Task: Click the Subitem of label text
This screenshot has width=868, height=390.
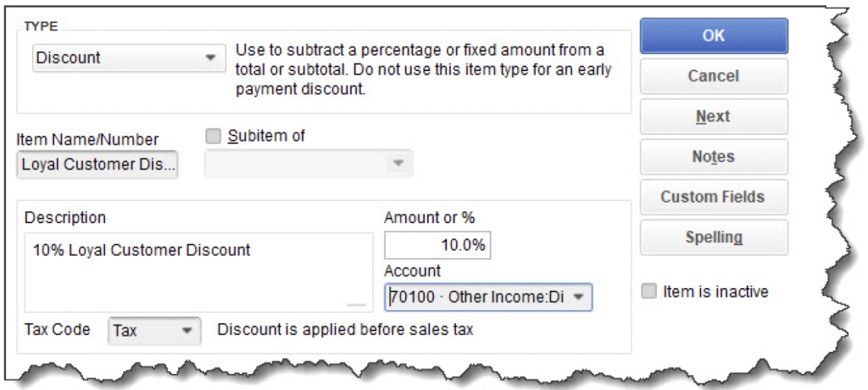Action: (266, 135)
